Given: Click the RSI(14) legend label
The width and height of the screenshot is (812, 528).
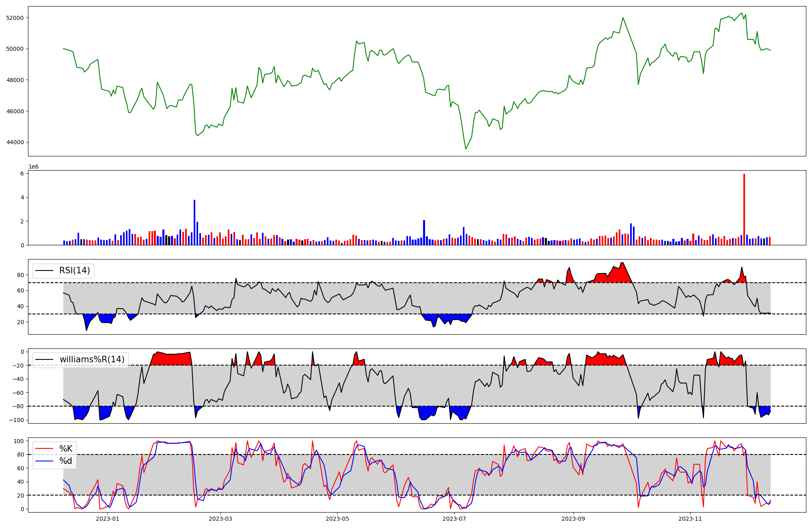Looking at the screenshot, I should [x=75, y=270].
